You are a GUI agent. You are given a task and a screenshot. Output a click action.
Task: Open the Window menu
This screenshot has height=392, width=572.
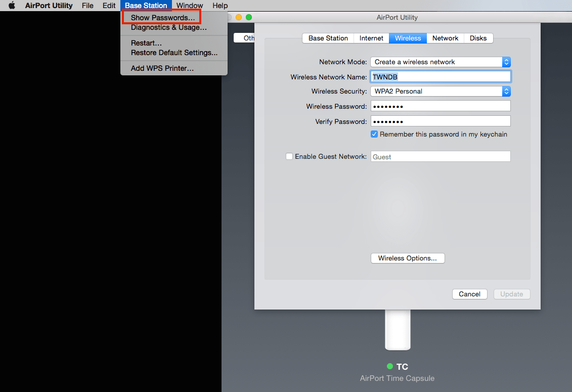pos(190,6)
